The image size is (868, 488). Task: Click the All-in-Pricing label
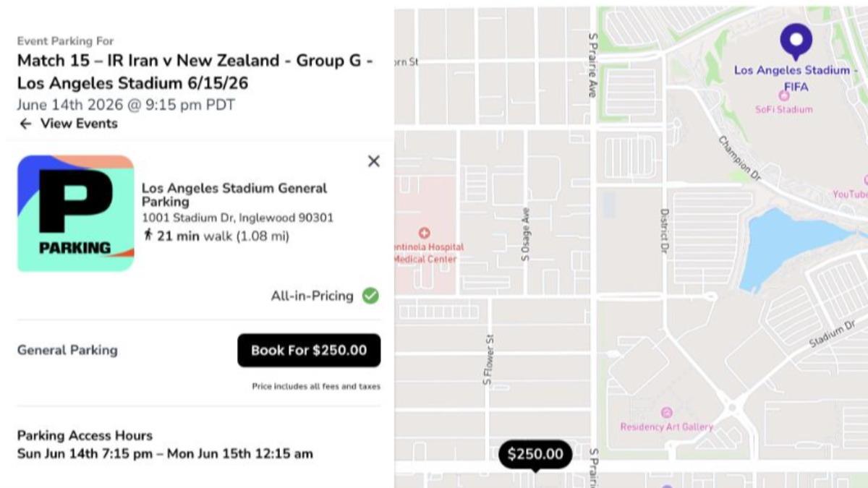(312, 296)
